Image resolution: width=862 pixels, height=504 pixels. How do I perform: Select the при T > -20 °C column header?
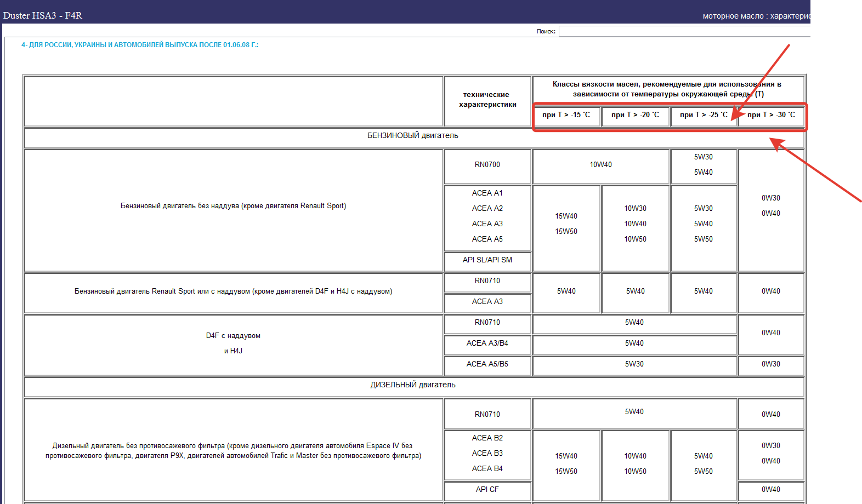tap(635, 115)
